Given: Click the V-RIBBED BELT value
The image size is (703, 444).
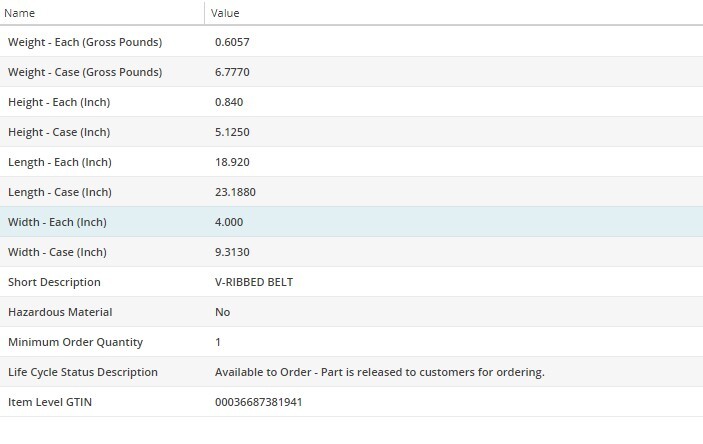Looking at the screenshot, I should (254, 282).
